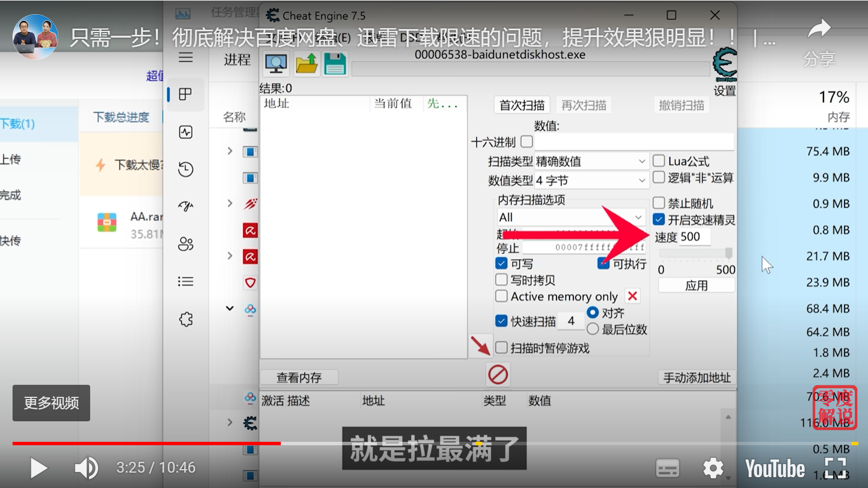Uncheck the 可写 writable checkbox
Screen dimensions: 868x488
[501, 263]
